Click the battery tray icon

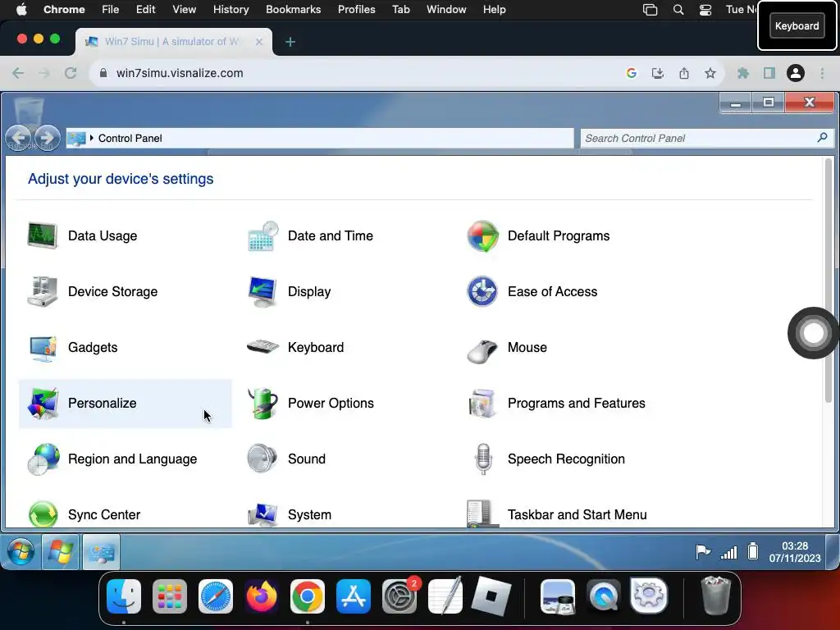[x=753, y=550]
